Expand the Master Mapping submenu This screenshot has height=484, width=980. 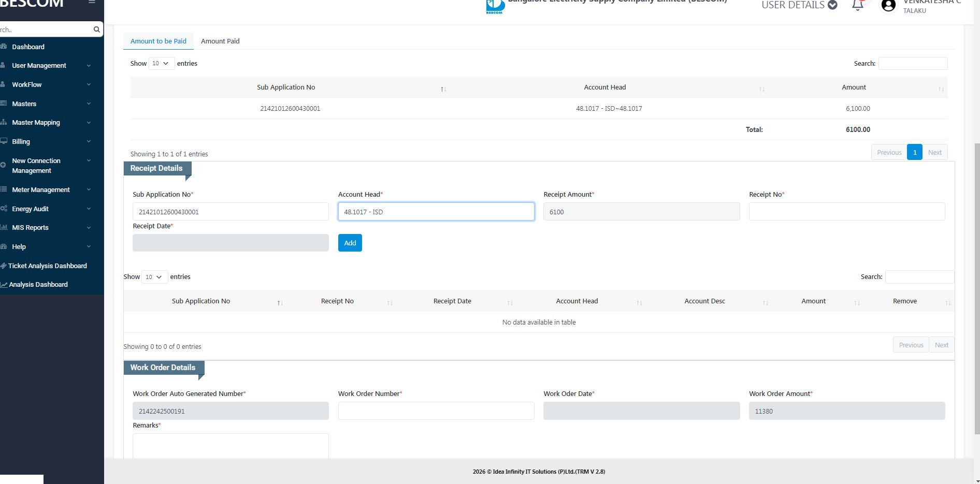click(89, 123)
